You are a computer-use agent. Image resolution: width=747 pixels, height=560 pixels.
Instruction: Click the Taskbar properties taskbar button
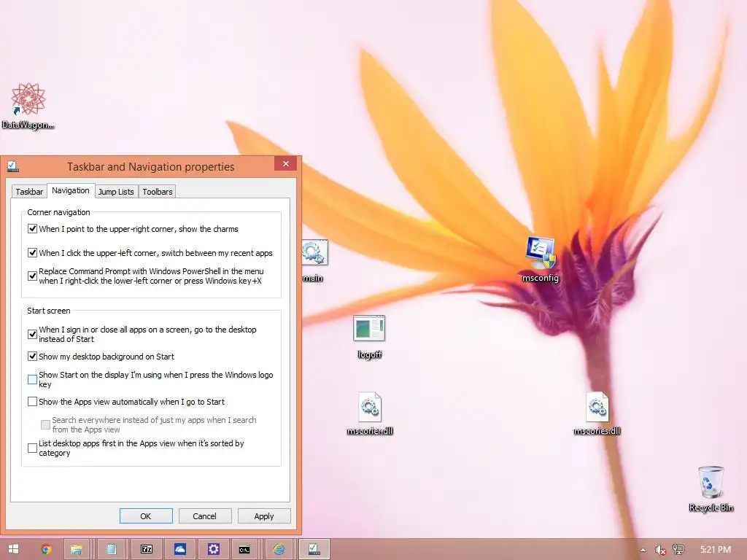tap(314, 549)
